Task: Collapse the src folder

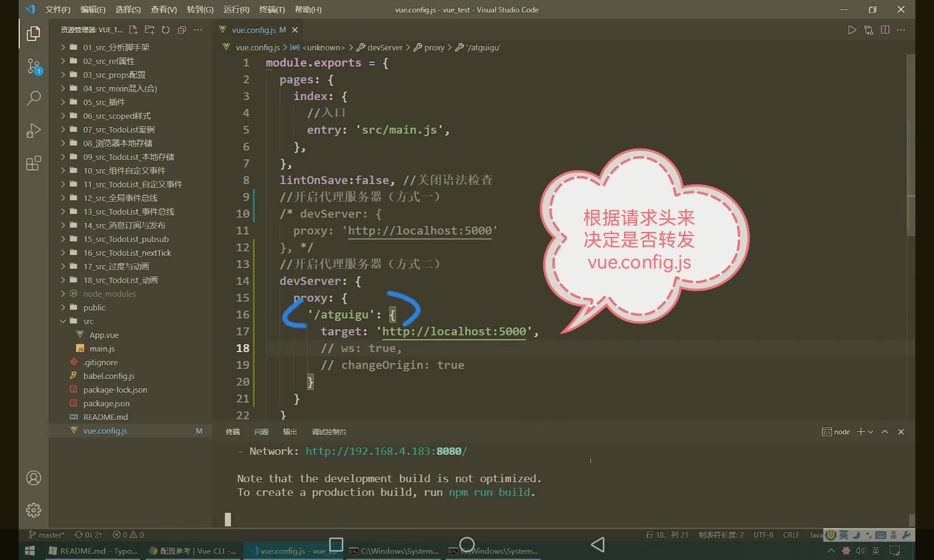Action: pos(88,321)
